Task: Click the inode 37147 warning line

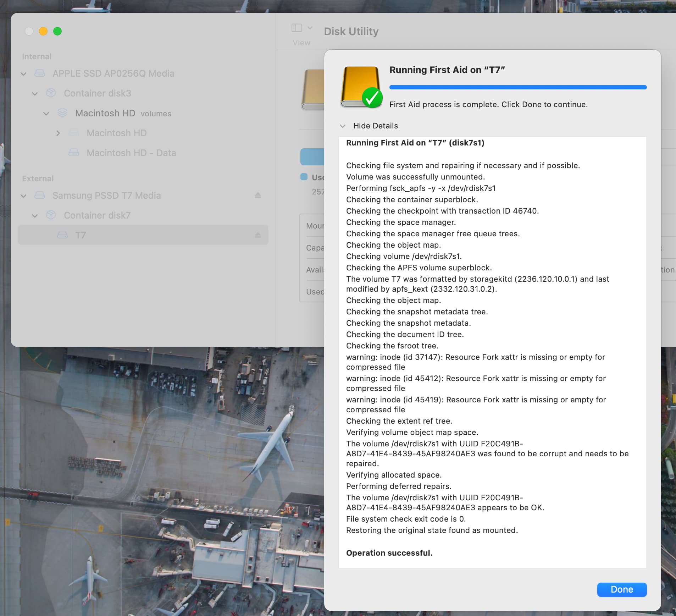Action: [x=475, y=362]
